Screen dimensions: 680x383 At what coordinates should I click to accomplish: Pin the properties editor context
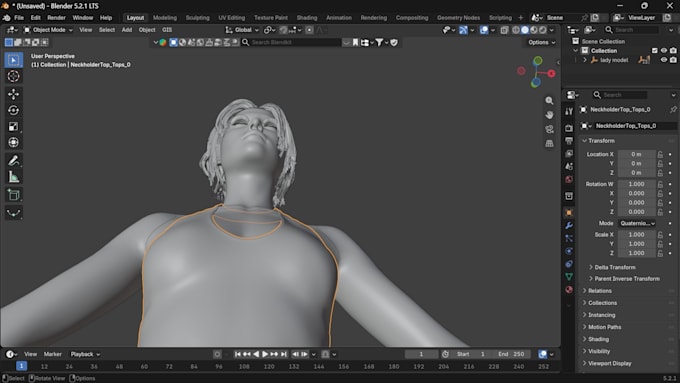coord(673,109)
